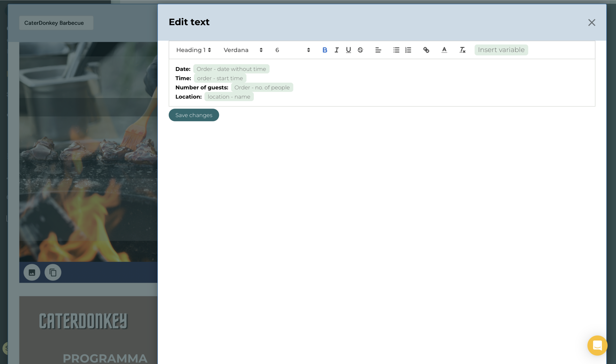Open the font size 6 dropdown
616x364 pixels.
coord(292,50)
